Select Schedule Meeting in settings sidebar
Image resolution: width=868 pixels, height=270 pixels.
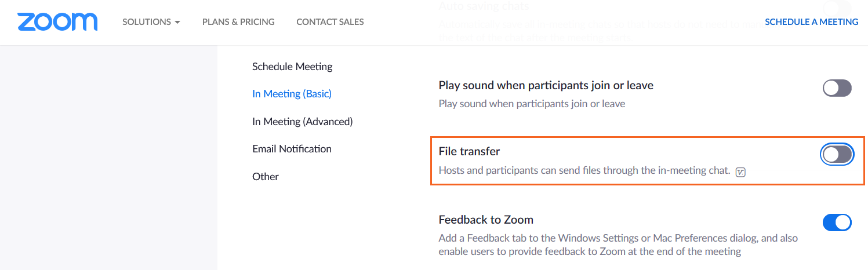292,67
